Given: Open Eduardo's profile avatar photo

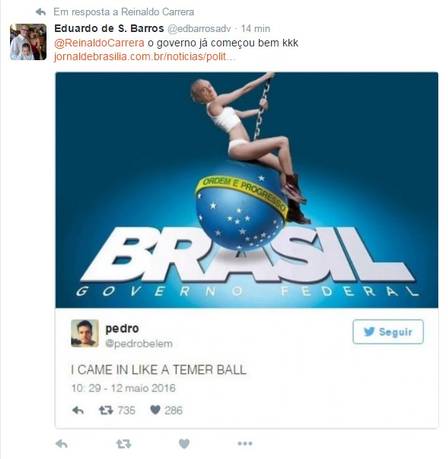Looking at the screenshot, I should coord(28,42).
